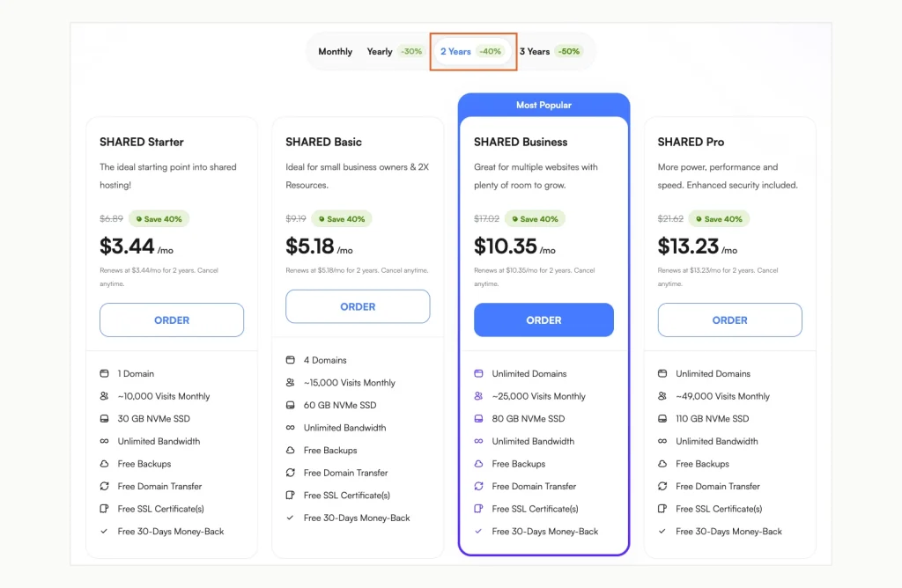Click the transfer icon in the Pro plan

tap(662, 486)
